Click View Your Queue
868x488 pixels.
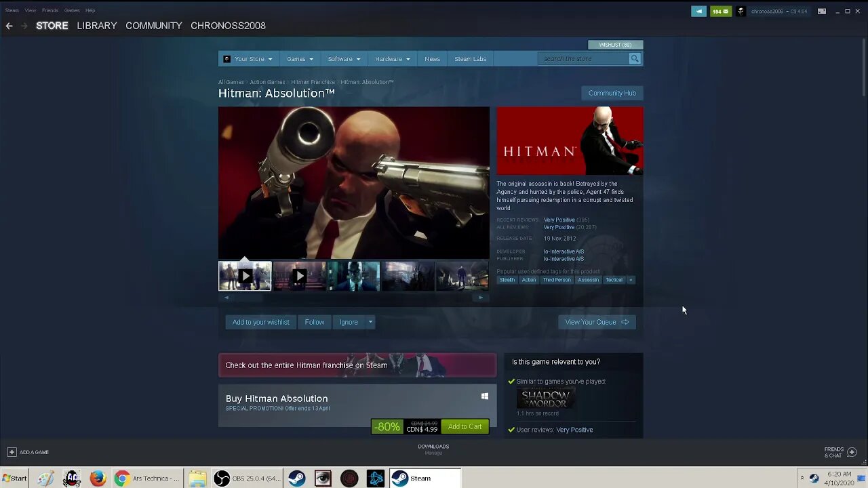tap(597, 322)
